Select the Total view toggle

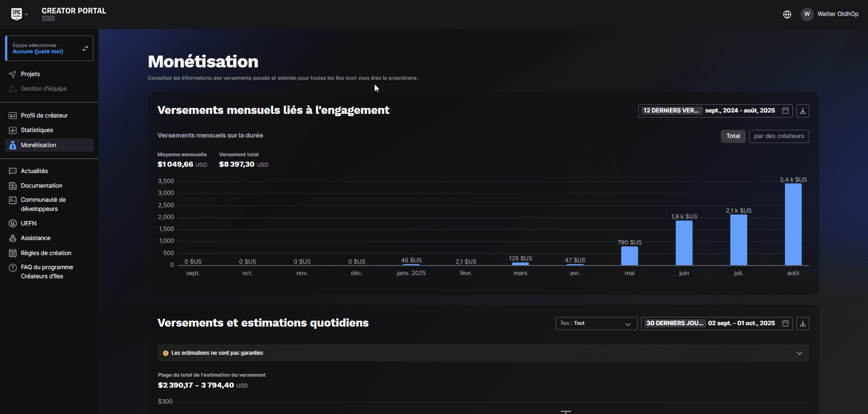pyautogui.click(x=733, y=136)
